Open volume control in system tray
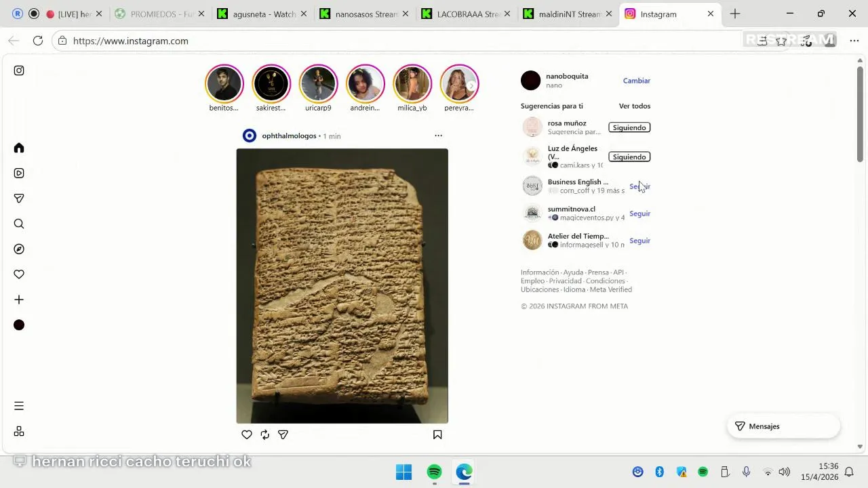This screenshot has width=868, height=488. click(785, 472)
